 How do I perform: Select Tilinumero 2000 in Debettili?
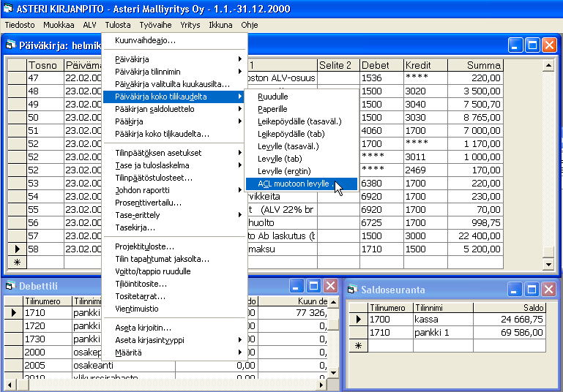[x=48, y=353]
